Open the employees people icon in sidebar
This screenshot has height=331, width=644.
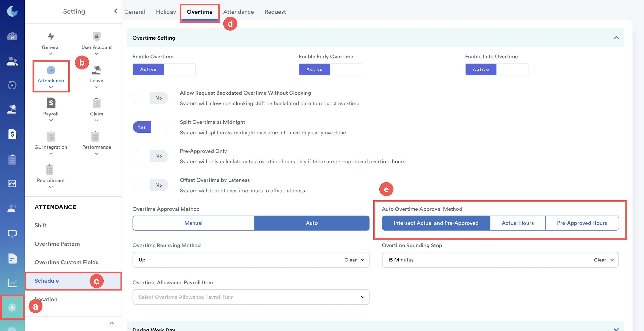pos(12,61)
